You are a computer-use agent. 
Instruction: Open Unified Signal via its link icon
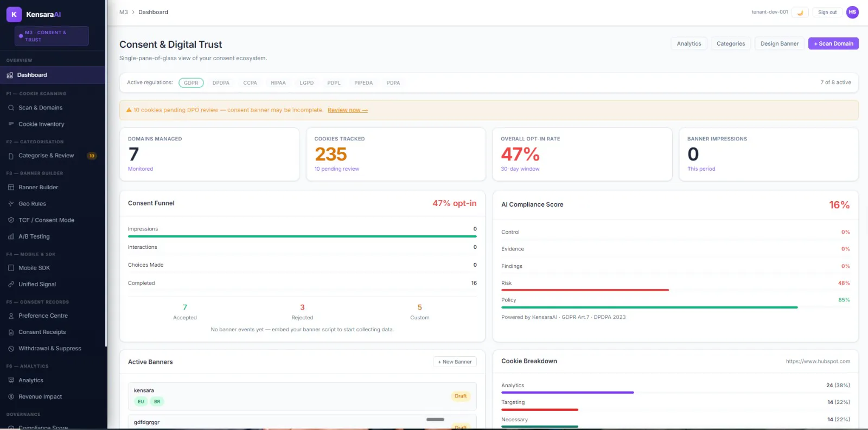point(11,284)
